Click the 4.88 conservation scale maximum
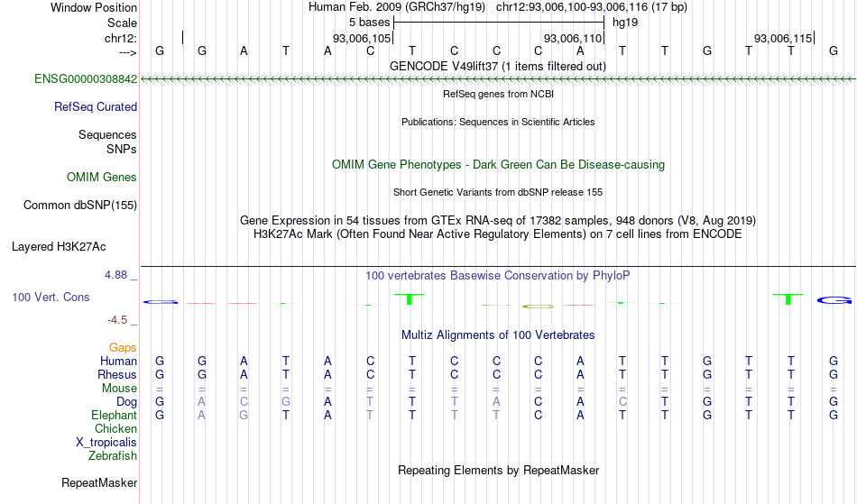Image resolution: width=857 pixels, height=504 pixels. [115, 275]
